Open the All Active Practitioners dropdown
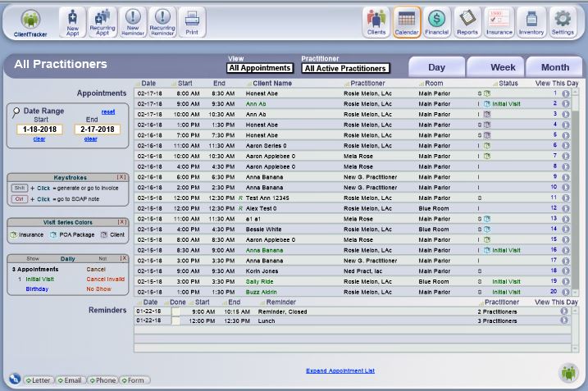Screen dimensions: 588x391 (x=345, y=68)
